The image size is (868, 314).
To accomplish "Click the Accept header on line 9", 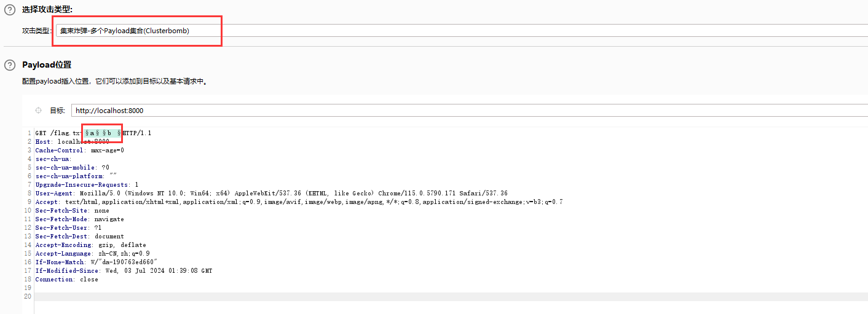I will [299, 202].
